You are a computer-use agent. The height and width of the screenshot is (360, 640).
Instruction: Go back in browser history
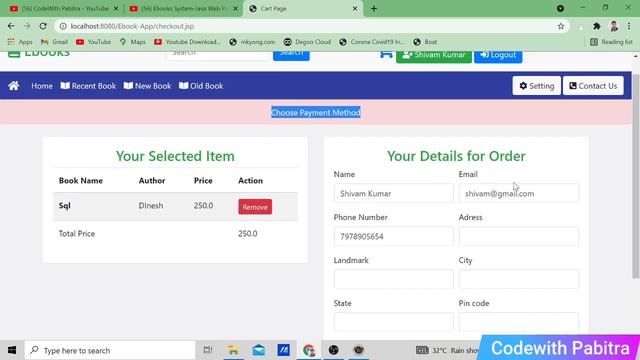click(11, 26)
